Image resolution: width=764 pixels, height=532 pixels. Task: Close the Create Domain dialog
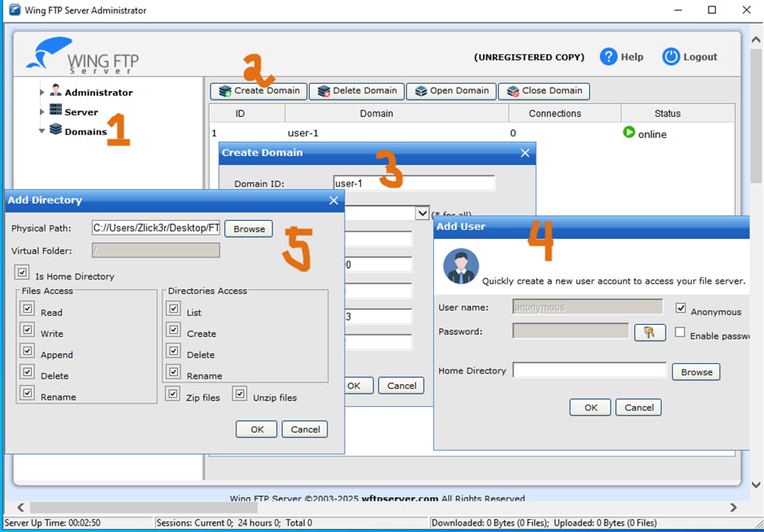(x=525, y=153)
